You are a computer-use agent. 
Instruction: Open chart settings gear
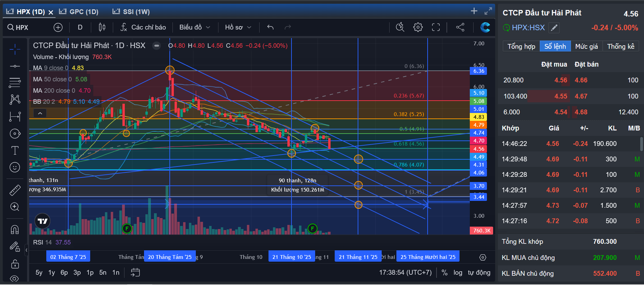[418, 27]
